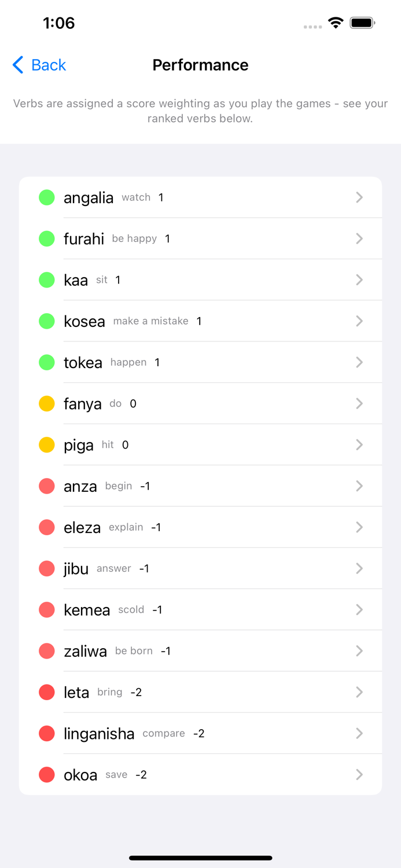The width and height of the screenshot is (401, 868).
Task: Select the tokea row labeled happen
Action: (x=200, y=362)
